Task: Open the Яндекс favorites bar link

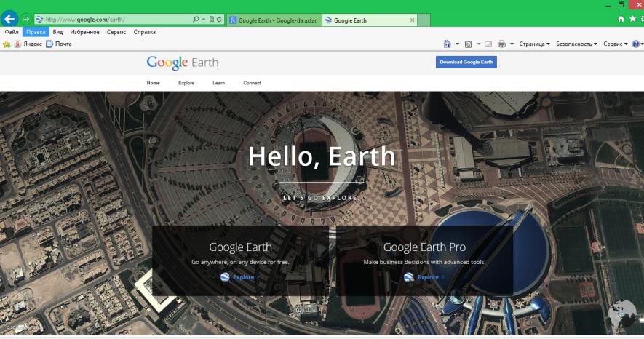Action: (28, 44)
